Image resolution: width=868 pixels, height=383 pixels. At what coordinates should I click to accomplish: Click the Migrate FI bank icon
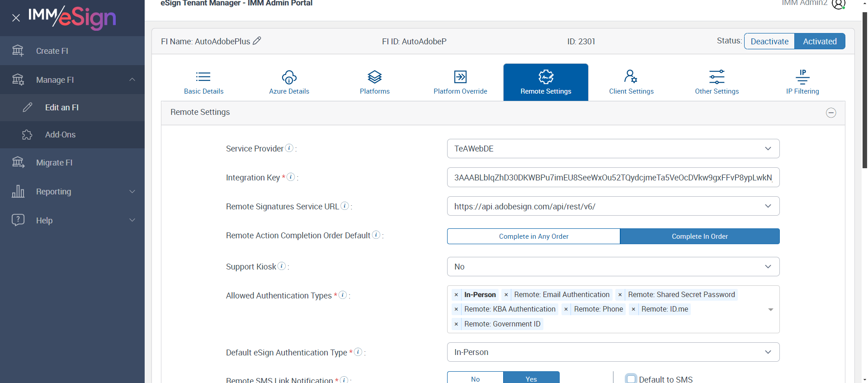pos(18,162)
